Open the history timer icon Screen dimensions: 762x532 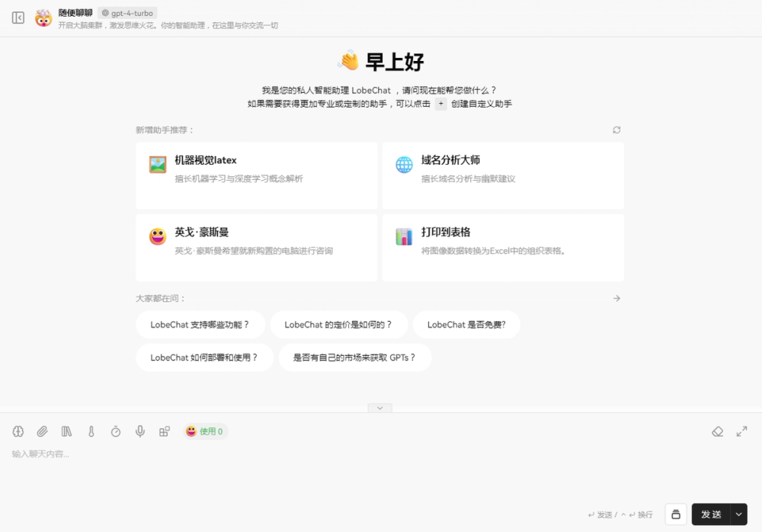[116, 431]
